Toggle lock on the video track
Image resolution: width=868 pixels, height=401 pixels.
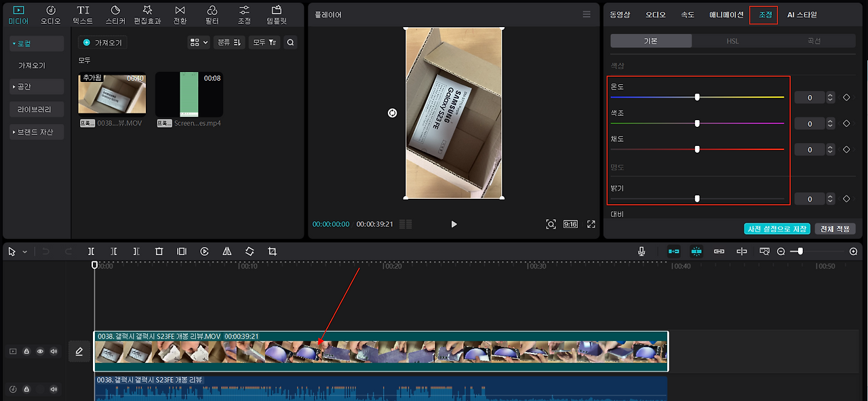(x=26, y=351)
